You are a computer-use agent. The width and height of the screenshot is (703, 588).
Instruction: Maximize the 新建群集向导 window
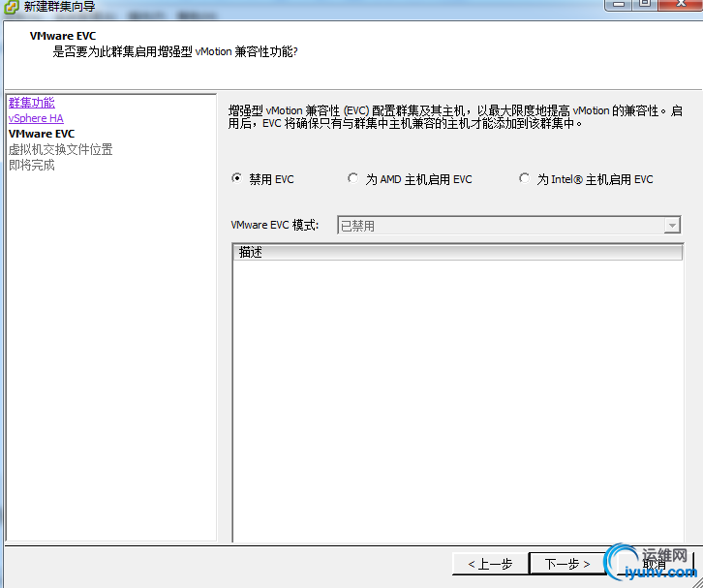(x=645, y=5)
